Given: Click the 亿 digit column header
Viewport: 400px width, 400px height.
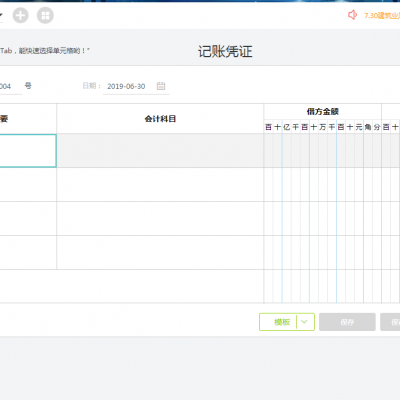Looking at the screenshot, I should click(287, 127).
